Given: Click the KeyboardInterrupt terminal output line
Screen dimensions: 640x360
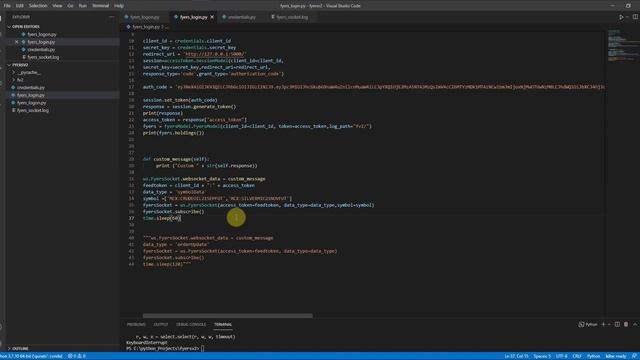Looking at the screenshot, I should [147, 343].
